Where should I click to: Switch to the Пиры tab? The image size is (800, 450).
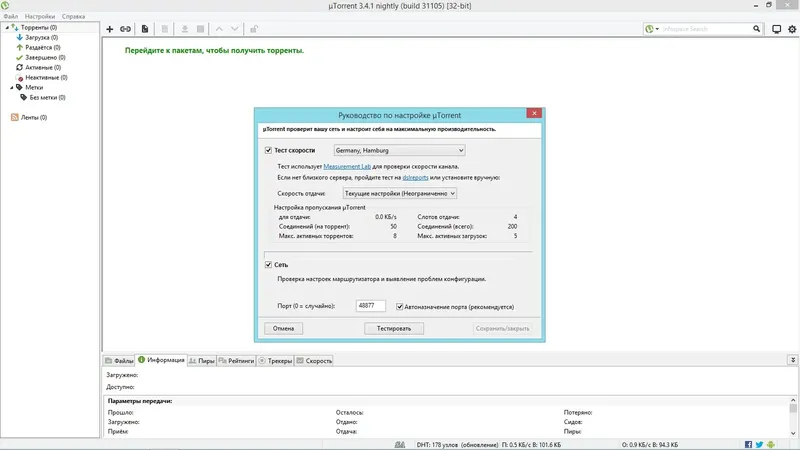click(x=202, y=361)
